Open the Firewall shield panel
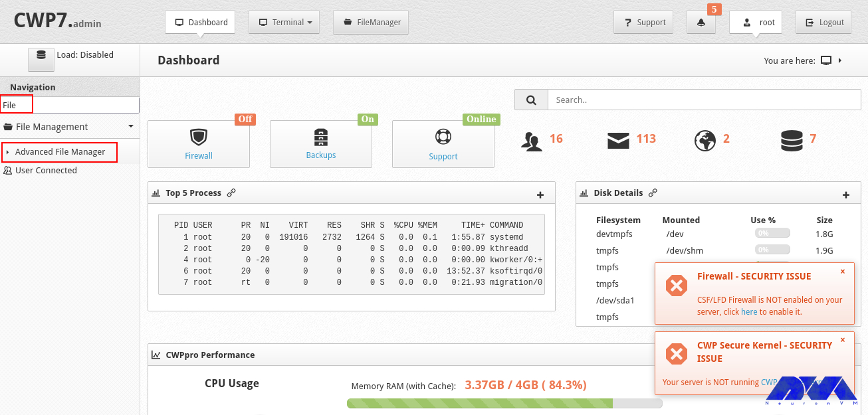This screenshot has width=868, height=415. pyautogui.click(x=198, y=138)
